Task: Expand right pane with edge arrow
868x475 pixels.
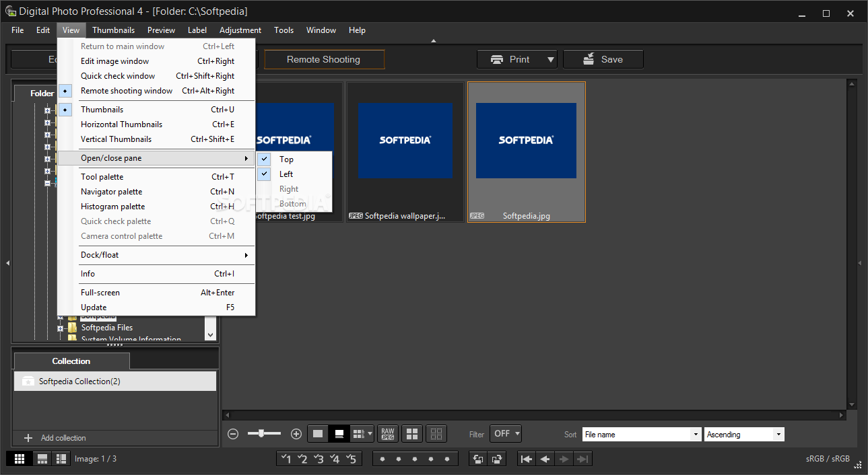Action: coord(860,263)
